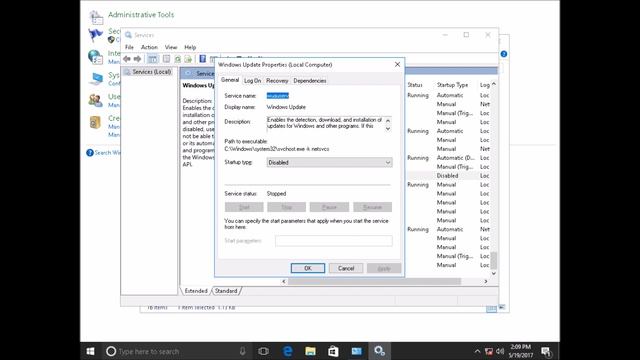Switch to Extended view tab
Image resolution: width=640 pixels, height=360 pixels.
[x=196, y=291]
